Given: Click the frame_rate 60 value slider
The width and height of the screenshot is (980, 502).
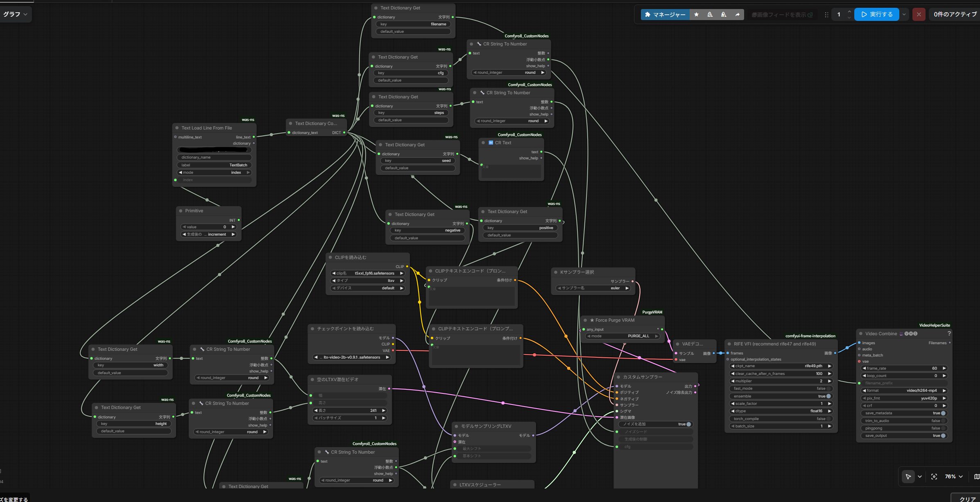Looking at the screenshot, I should click(x=904, y=368).
